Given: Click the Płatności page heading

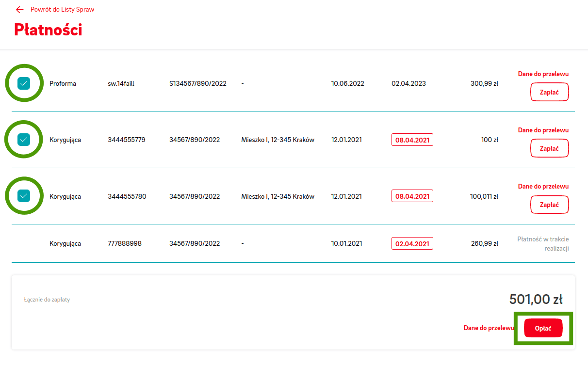Looking at the screenshot, I should [x=48, y=30].
